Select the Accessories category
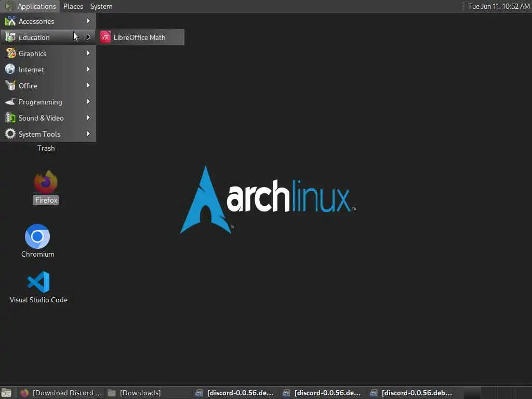This screenshot has width=532, height=399. pos(48,21)
